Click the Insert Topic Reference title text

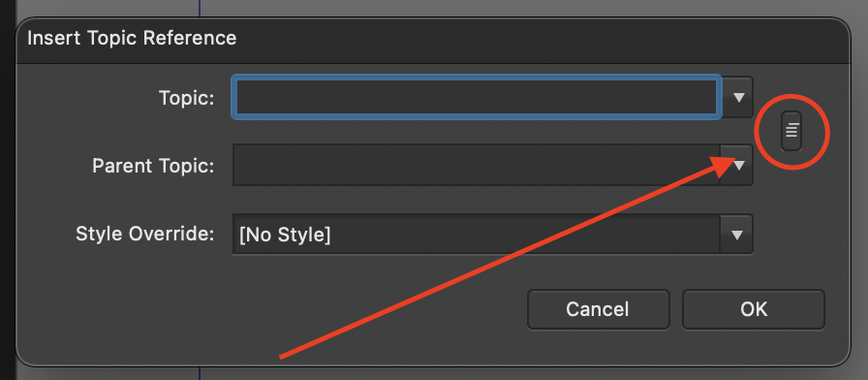[x=132, y=39]
